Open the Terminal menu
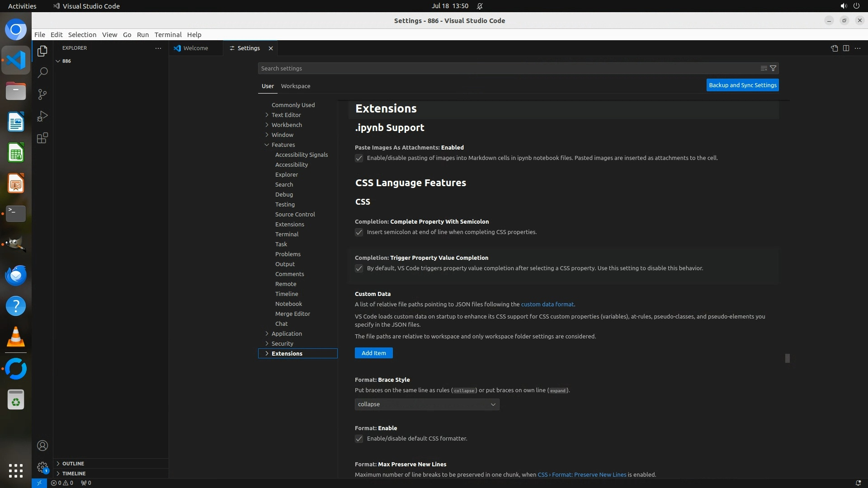The image size is (868, 488). (168, 35)
